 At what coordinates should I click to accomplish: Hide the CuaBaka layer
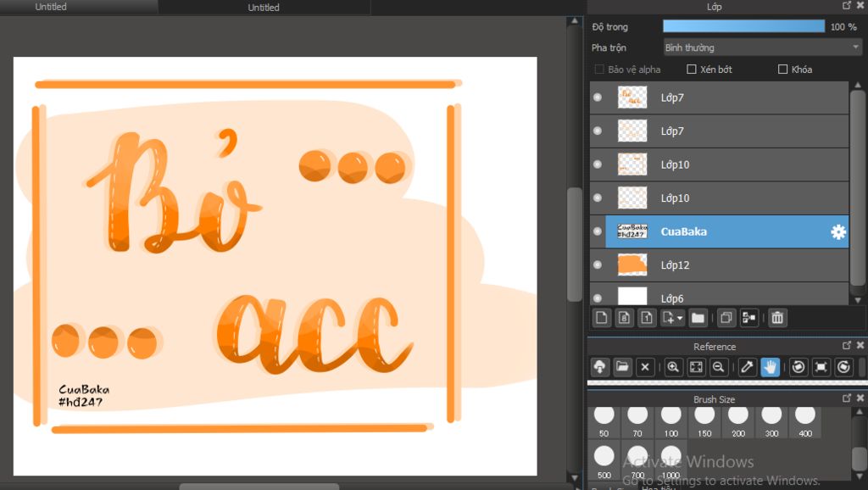(x=598, y=231)
